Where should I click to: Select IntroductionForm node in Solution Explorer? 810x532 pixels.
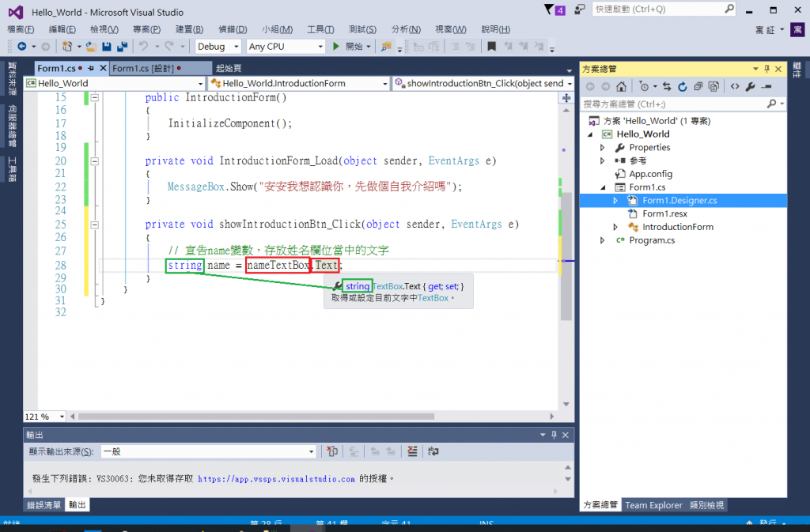coord(678,227)
